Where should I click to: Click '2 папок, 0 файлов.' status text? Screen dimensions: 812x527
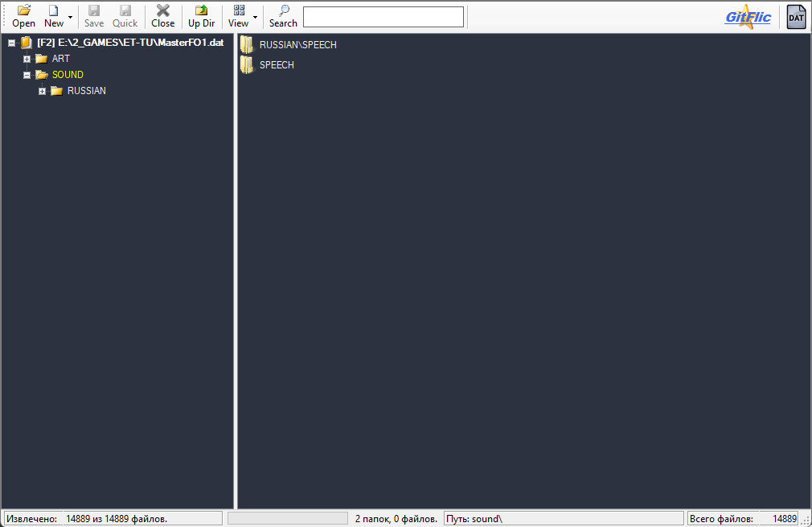click(396, 519)
